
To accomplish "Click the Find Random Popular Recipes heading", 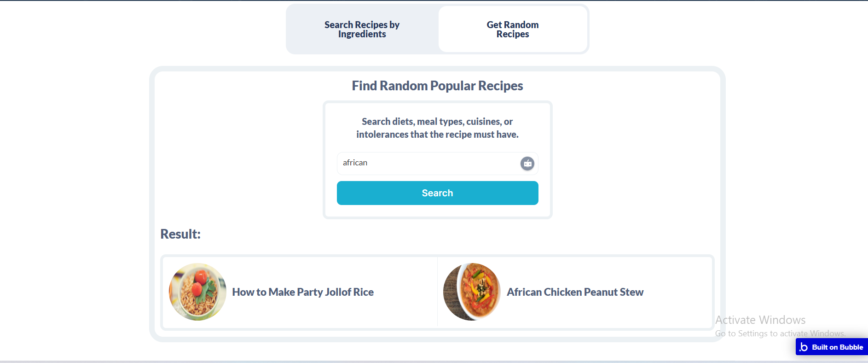I will point(437,86).
